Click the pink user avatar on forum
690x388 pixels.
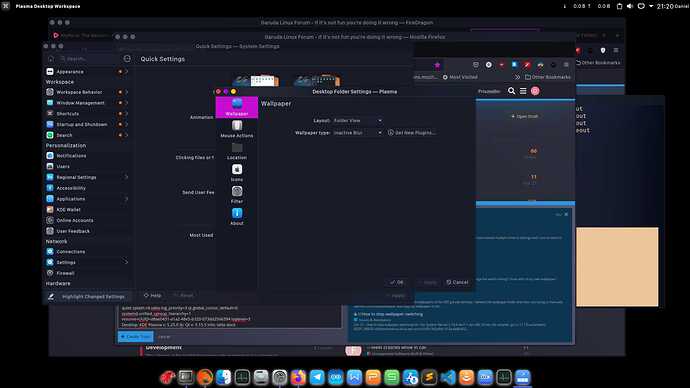(535, 91)
